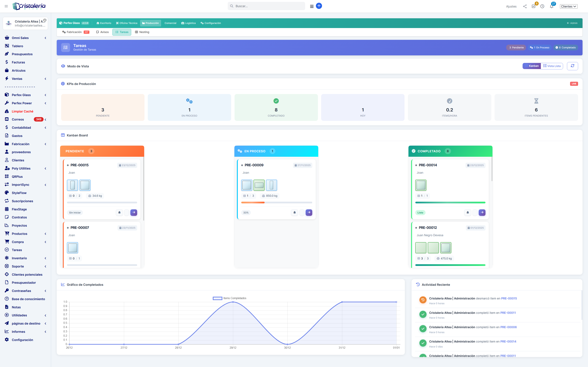This screenshot has height=367, width=588.
Task: Click the 33% progress bar on PRE-00009
Action: point(277,202)
